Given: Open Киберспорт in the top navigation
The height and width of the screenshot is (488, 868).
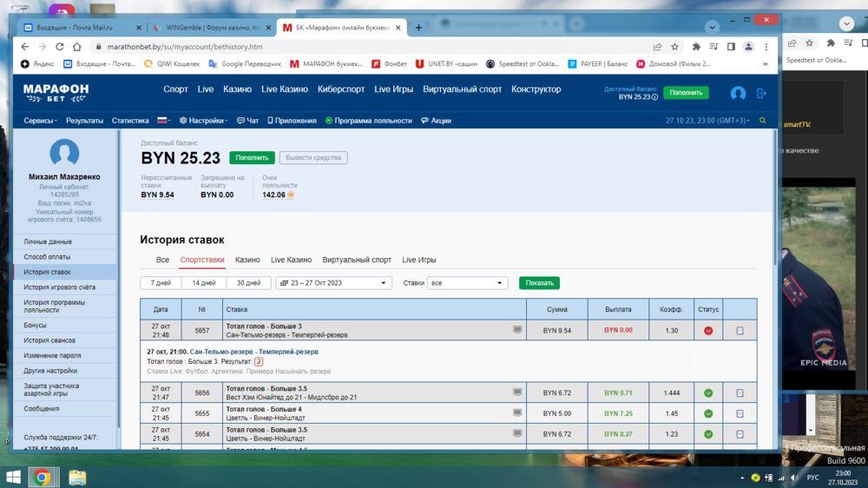Looking at the screenshot, I should click(x=341, y=89).
